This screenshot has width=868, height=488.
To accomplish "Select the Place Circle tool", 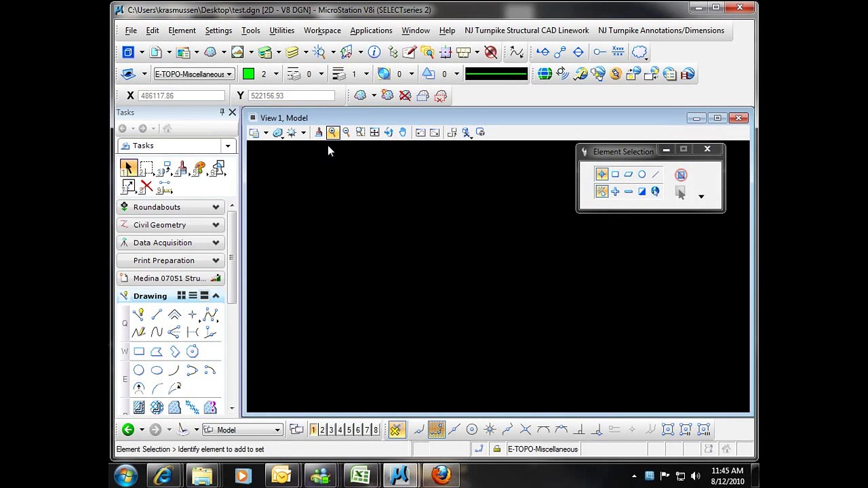I will coord(139,370).
